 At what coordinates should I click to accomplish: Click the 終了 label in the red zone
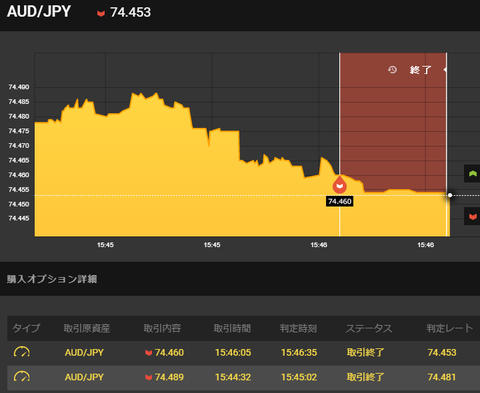tap(421, 70)
